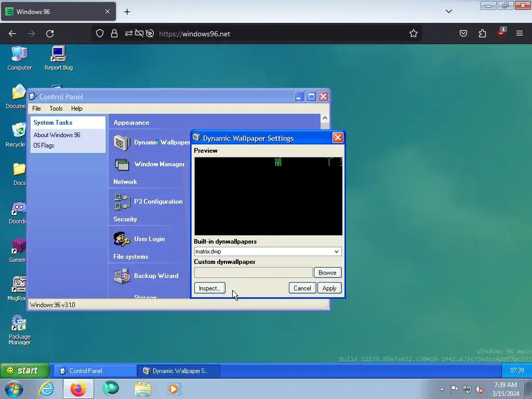Click the Windows 7 Start orb
The height and width of the screenshot is (399, 532).
(x=14, y=389)
